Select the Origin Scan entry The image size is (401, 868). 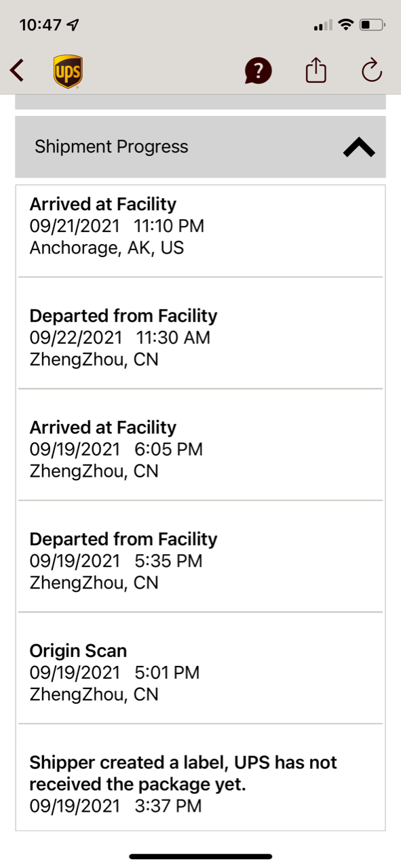pyautogui.click(x=200, y=668)
